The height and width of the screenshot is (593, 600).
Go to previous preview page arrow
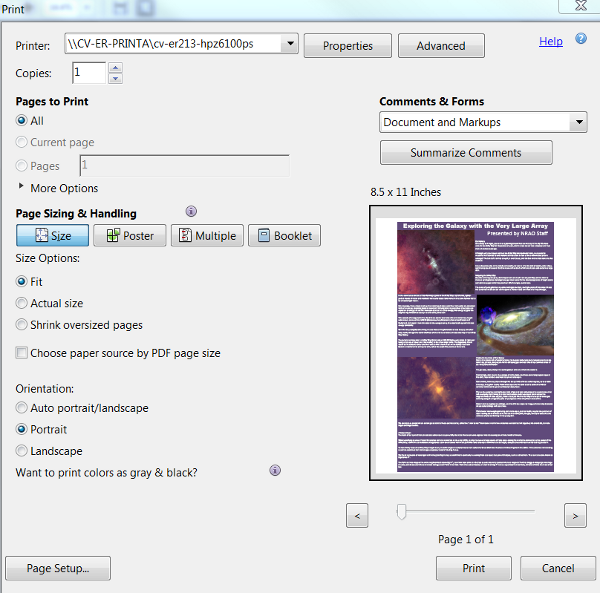tap(357, 515)
